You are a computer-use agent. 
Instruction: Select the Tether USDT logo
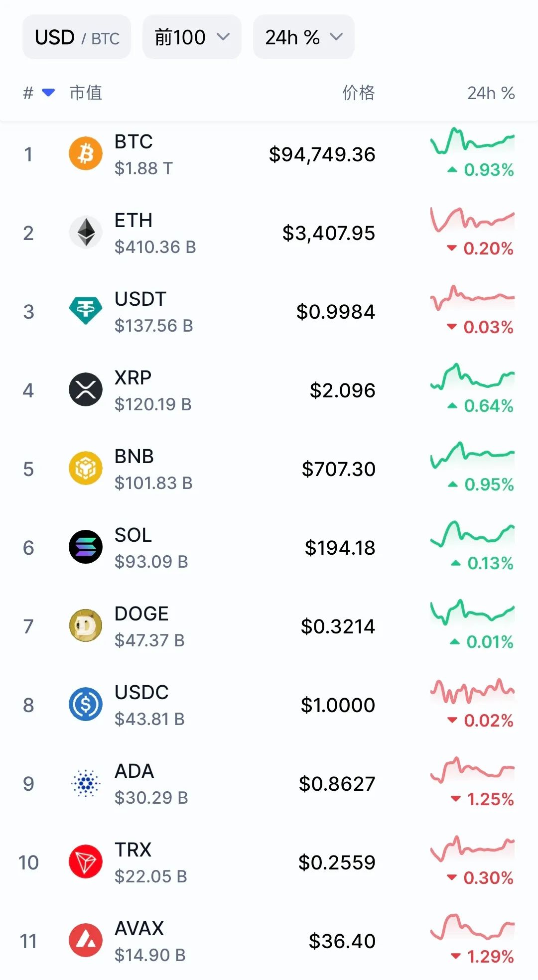[86, 311]
